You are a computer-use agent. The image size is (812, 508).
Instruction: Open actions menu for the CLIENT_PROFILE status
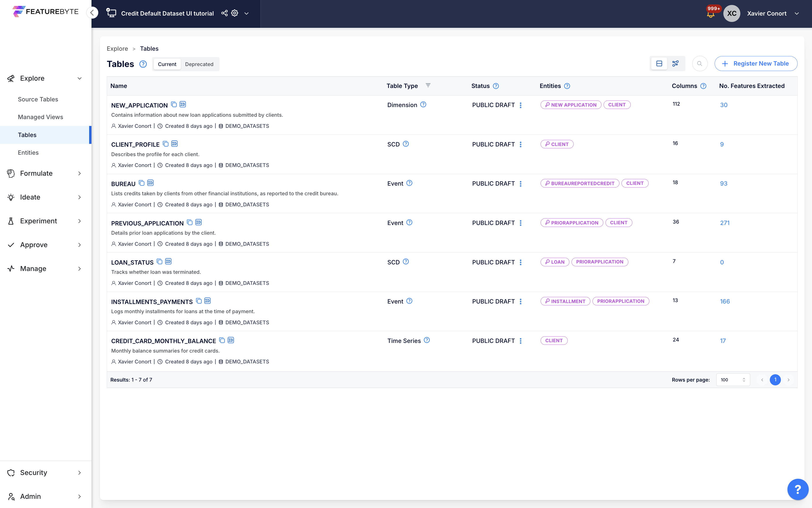point(521,145)
